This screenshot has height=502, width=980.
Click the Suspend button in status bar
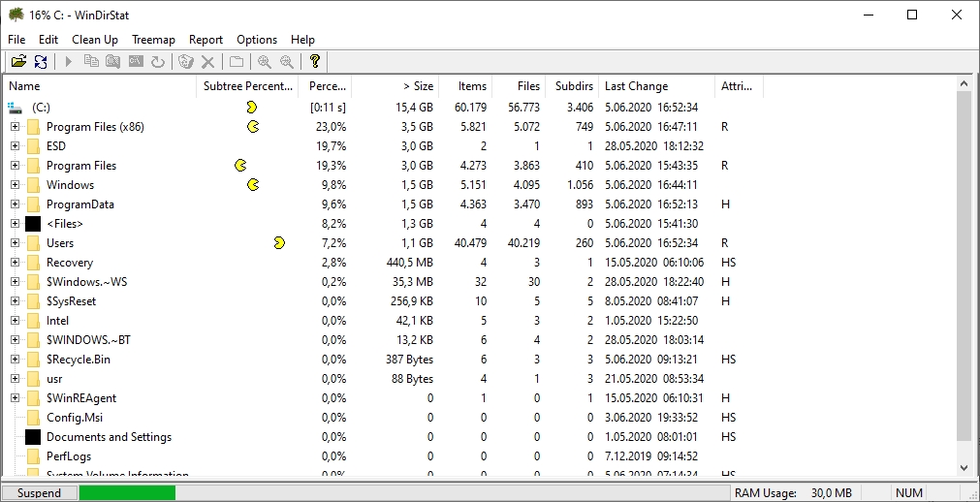pyautogui.click(x=40, y=492)
